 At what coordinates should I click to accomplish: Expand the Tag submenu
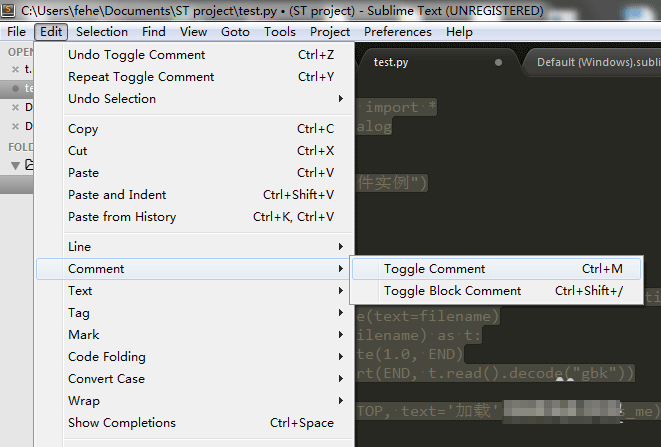[194, 312]
